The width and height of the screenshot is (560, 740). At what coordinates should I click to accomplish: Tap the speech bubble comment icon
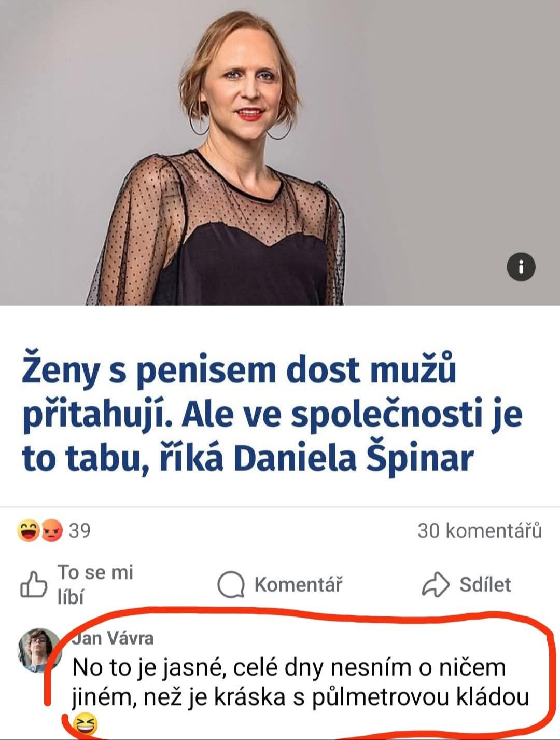[231, 585]
